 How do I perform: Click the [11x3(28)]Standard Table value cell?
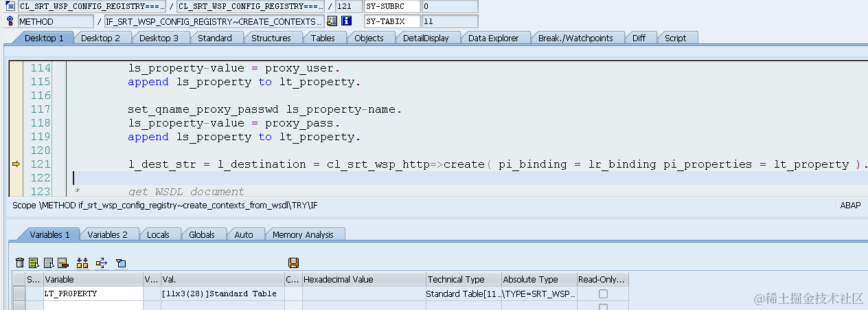point(222,294)
